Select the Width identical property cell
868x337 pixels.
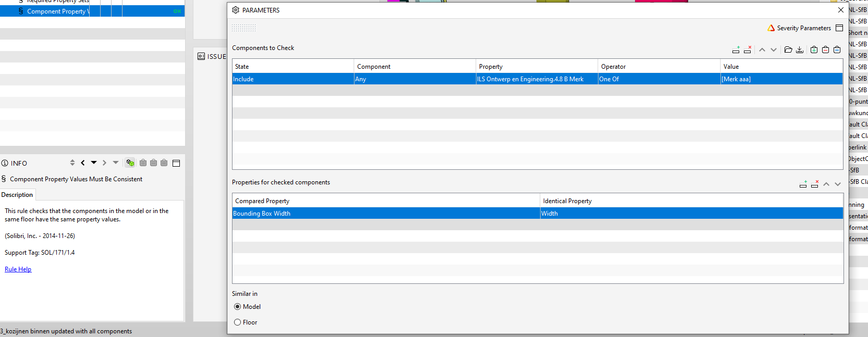(x=692, y=214)
